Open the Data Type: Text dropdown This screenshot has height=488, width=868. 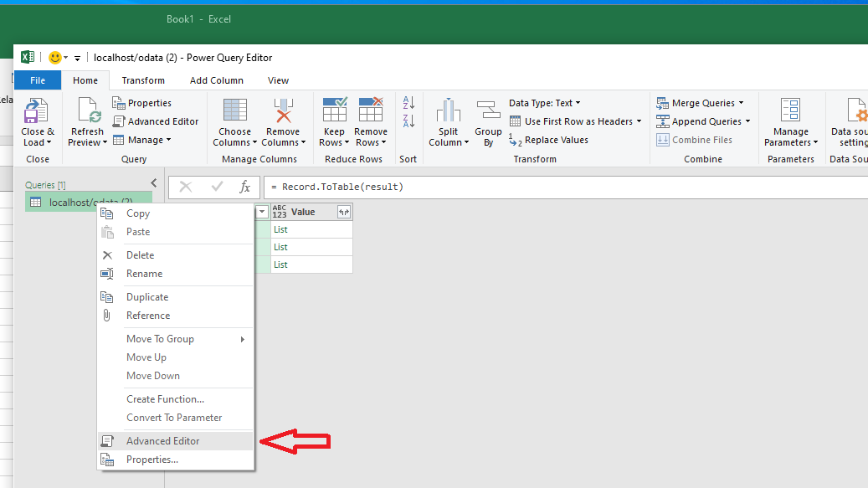tap(544, 103)
